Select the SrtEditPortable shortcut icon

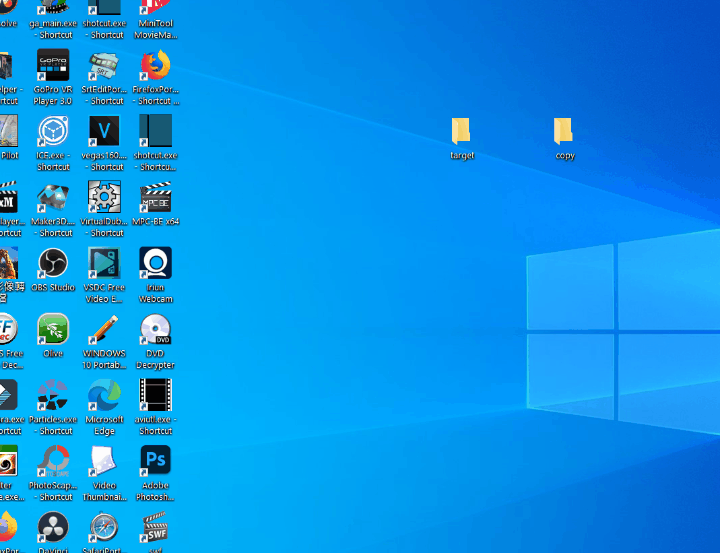[104, 65]
